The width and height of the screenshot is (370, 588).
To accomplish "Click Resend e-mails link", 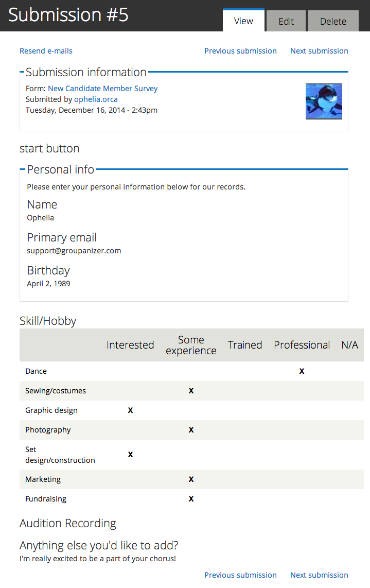I will [46, 51].
